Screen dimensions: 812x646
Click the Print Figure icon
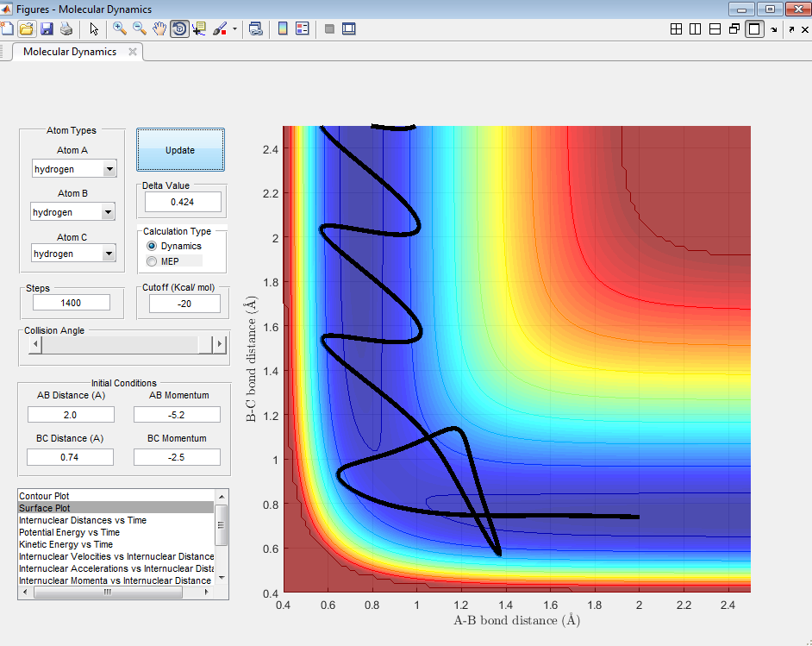coord(66,28)
